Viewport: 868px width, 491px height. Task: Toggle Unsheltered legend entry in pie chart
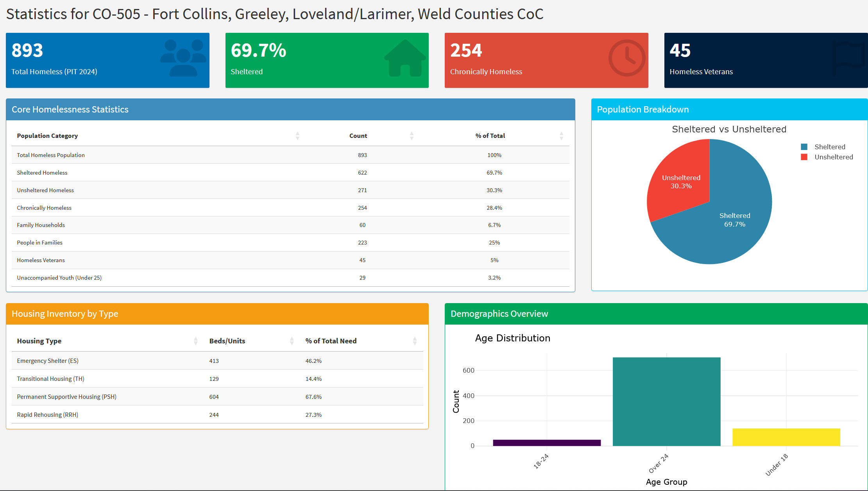[827, 157]
